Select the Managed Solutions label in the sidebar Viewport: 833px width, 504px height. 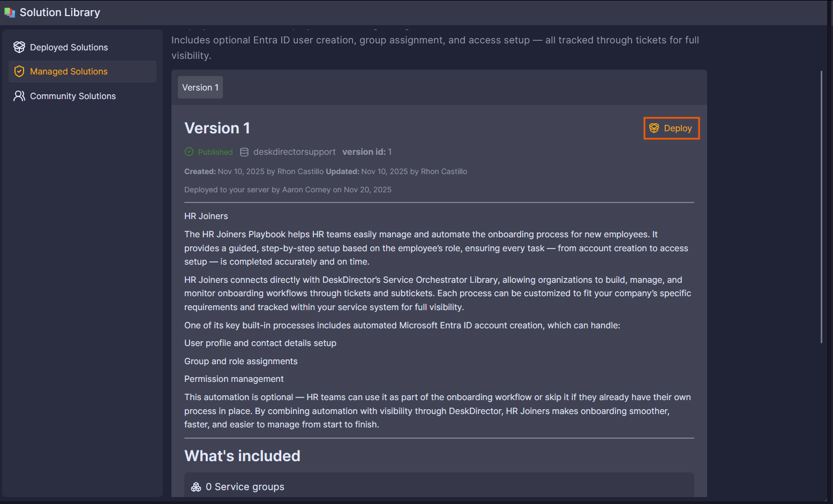pos(69,71)
